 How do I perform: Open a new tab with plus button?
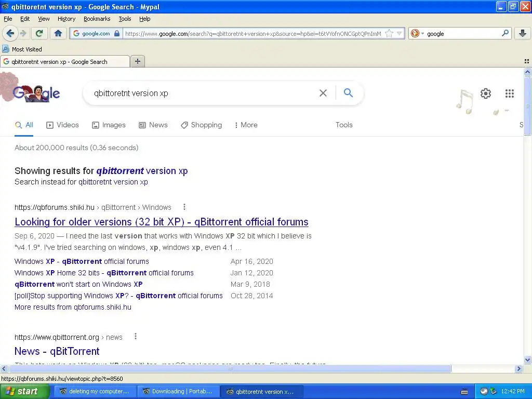(137, 61)
